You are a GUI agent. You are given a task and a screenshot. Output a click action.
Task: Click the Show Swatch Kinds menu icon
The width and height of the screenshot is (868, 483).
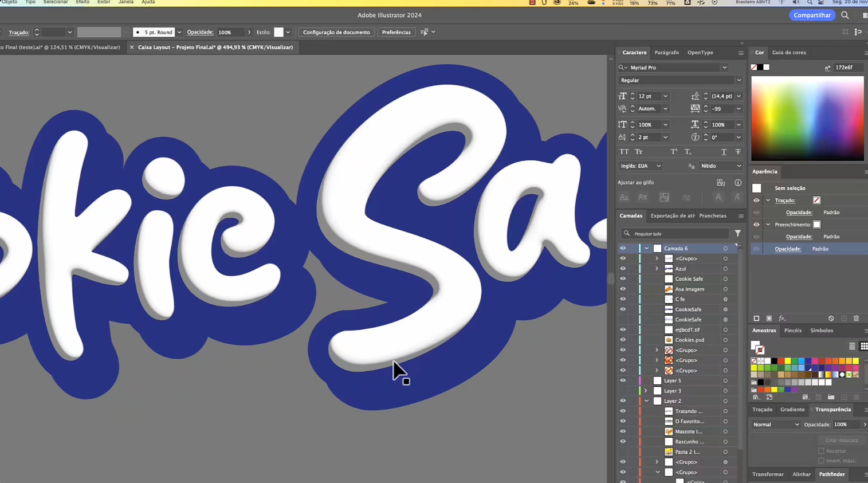coord(805,397)
